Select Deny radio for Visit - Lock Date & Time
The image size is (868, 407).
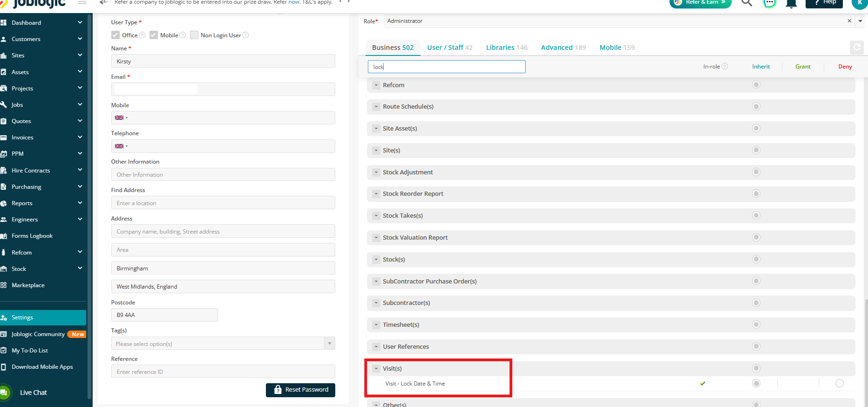pyautogui.click(x=840, y=383)
